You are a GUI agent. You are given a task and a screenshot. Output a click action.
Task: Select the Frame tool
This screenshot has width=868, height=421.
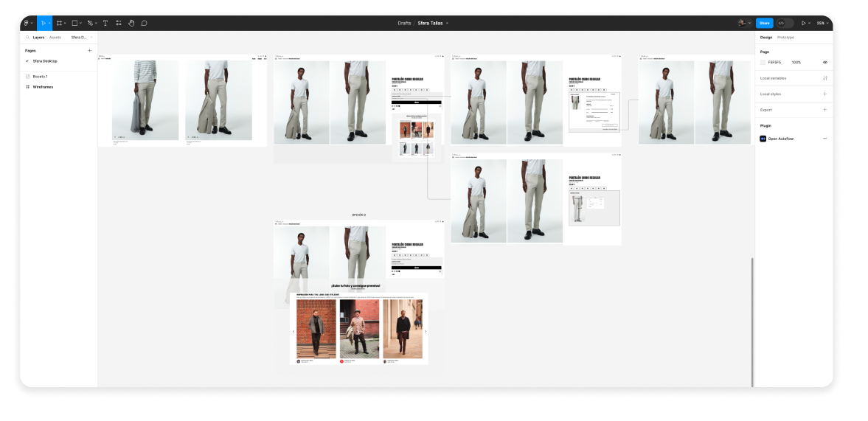coord(59,23)
